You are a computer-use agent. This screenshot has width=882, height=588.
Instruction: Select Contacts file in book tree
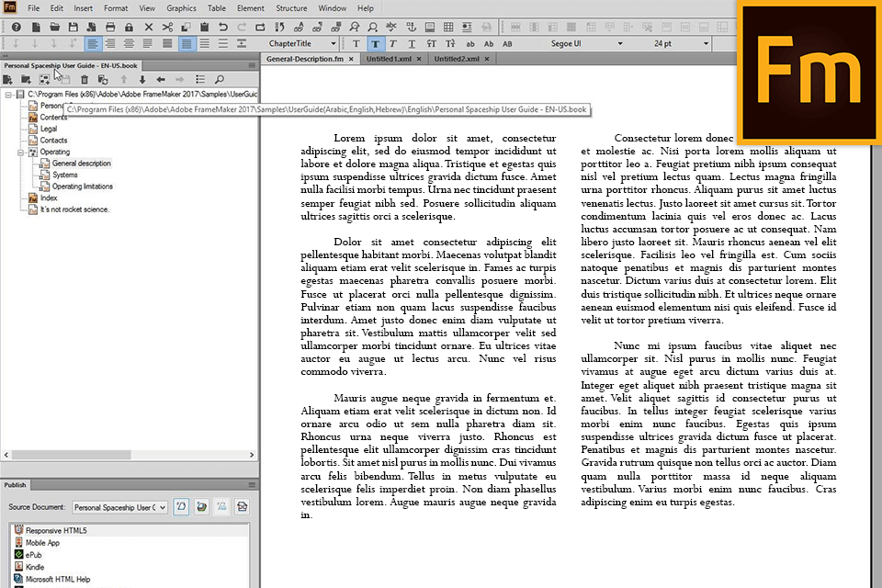point(53,140)
